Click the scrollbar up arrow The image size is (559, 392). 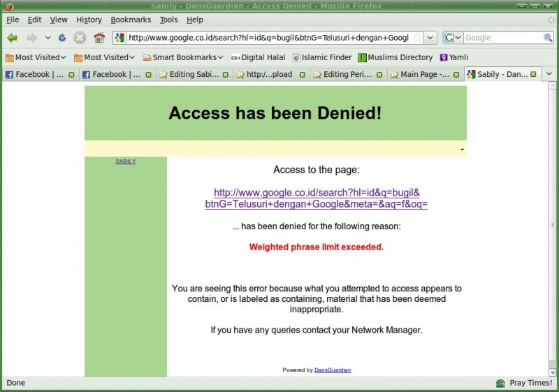pos(552,85)
